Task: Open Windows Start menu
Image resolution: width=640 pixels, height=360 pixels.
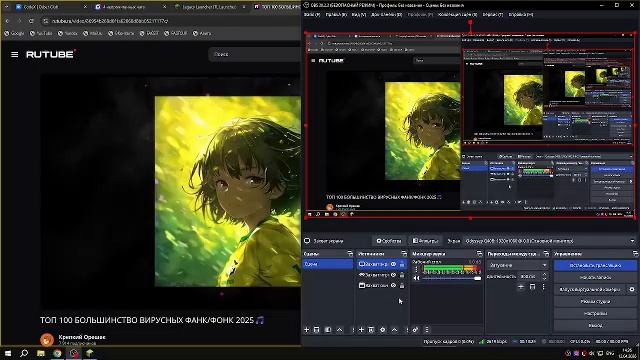Action: point(7,353)
